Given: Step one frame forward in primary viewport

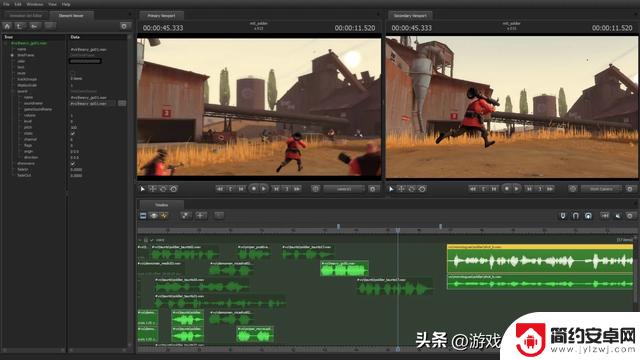Looking at the screenshot, I should [276, 189].
